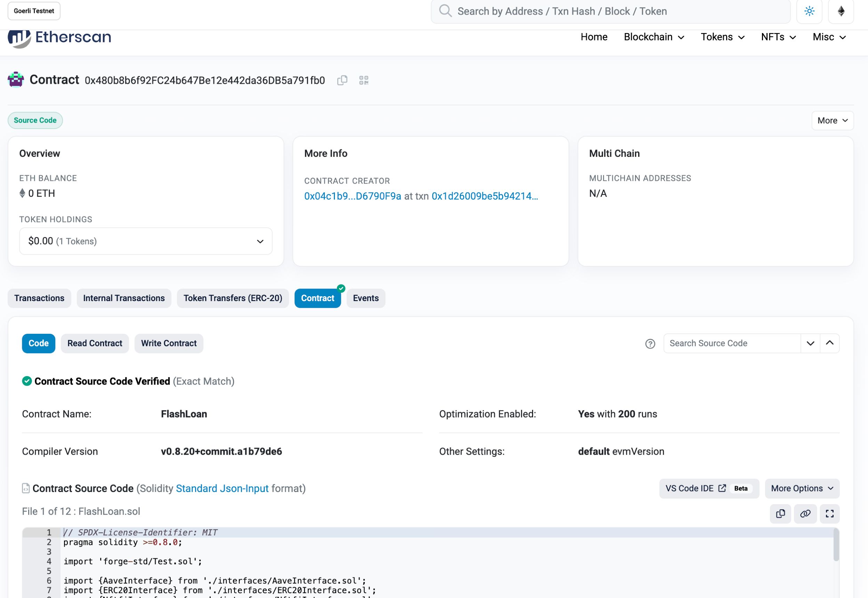The height and width of the screenshot is (598, 868).
Task: Click the source code copy icon
Action: click(x=780, y=514)
